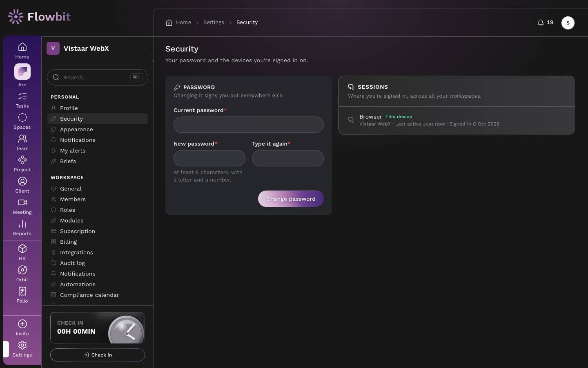Open the Audit log page
Image resolution: width=588 pixels, height=368 pixels.
coord(97,263)
